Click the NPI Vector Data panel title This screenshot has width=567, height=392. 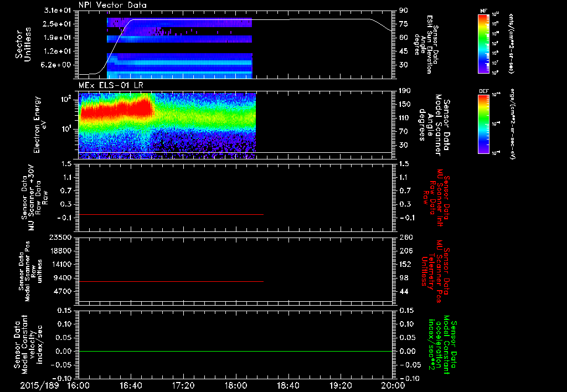click(112, 5)
